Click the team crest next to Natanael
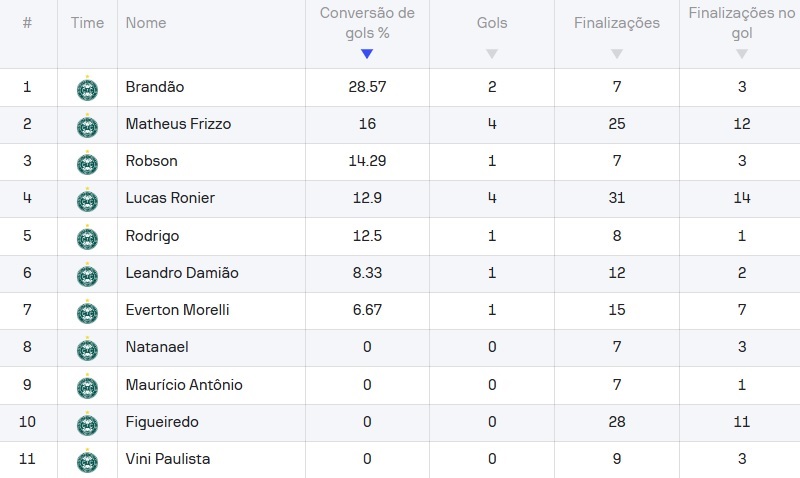This screenshot has width=800, height=478. (x=87, y=348)
